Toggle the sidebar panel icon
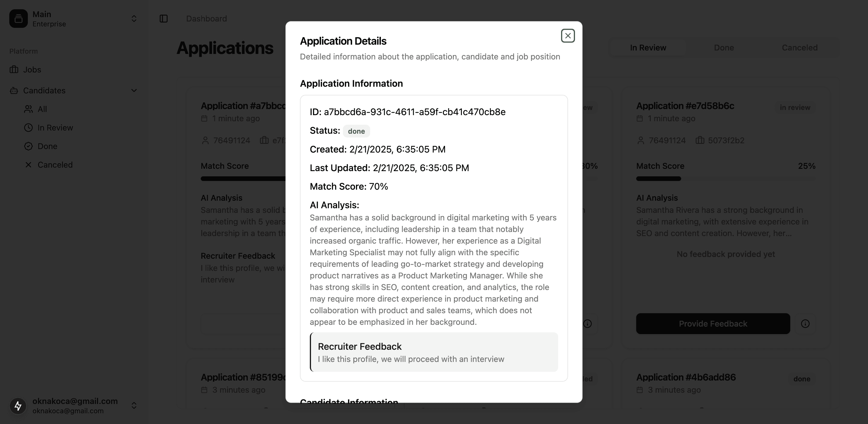Viewport: 868px width, 424px height. pyautogui.click(x=163, y=19)
